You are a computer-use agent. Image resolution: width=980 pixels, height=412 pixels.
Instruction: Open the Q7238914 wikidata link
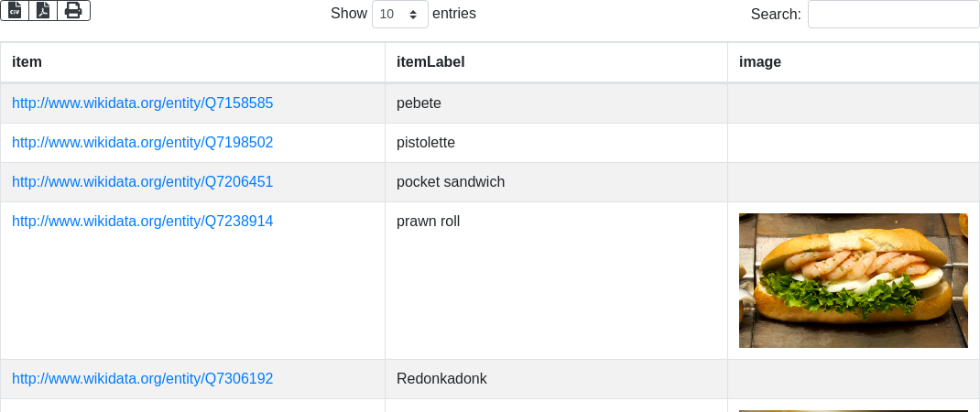coord(142,222)
